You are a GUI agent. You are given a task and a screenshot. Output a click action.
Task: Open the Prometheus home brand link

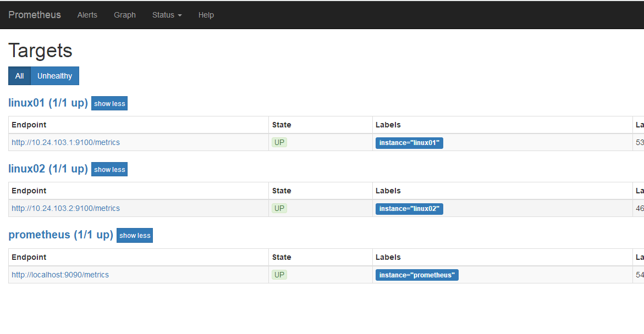35,15
